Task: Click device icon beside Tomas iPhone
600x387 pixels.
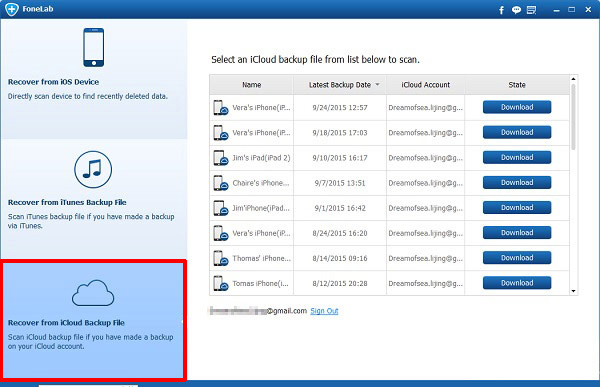Action: point(220,283)
